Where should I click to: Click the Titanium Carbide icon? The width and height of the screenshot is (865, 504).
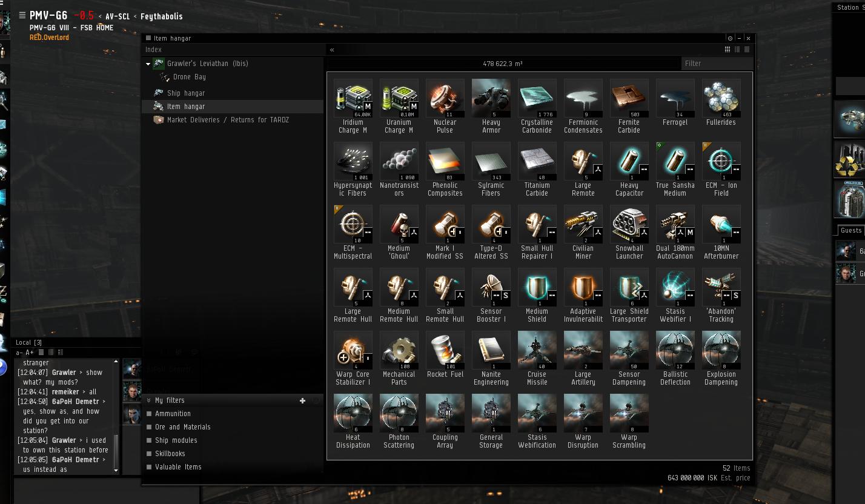pos(537,161)
